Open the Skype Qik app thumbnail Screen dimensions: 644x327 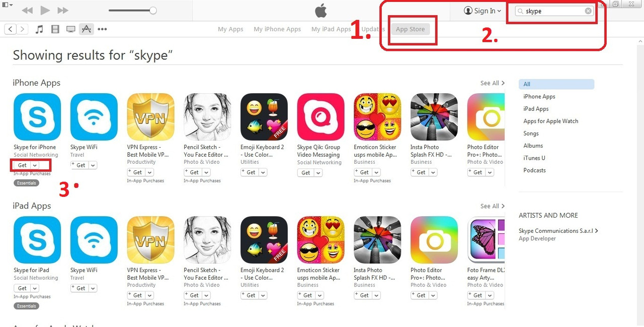[x=320, y=117]
